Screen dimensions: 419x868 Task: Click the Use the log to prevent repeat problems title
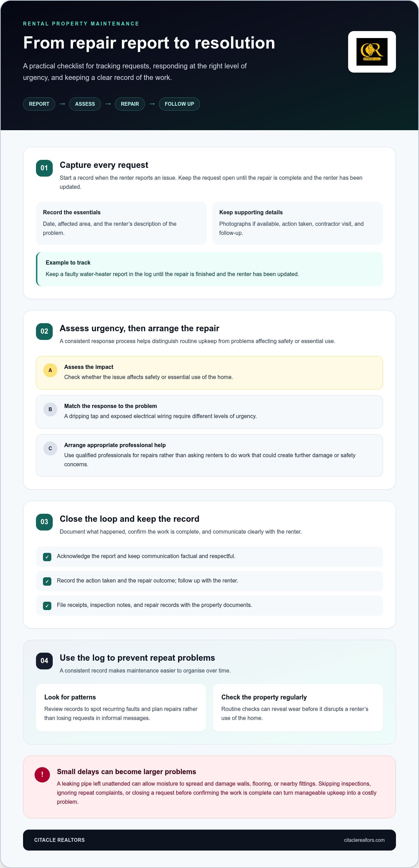137,658
